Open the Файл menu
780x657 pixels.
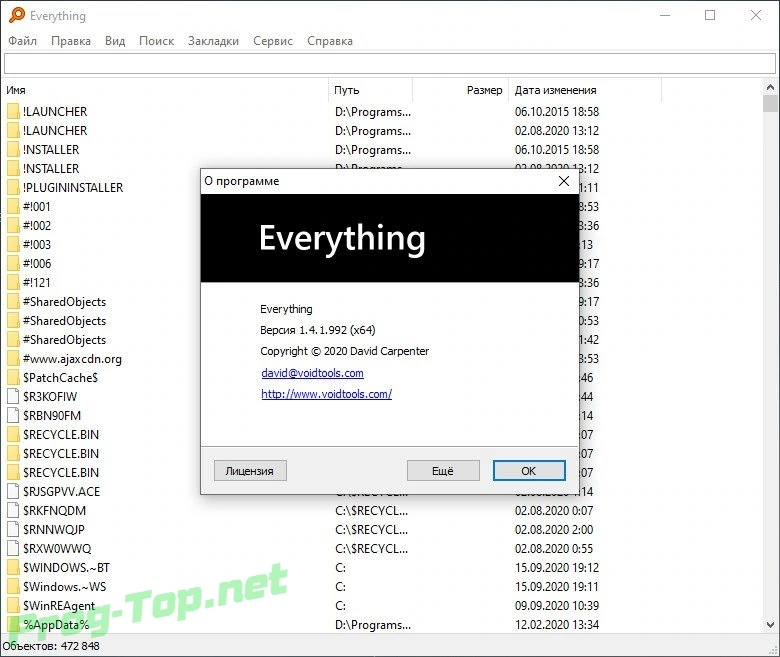[x=22, y=41]
